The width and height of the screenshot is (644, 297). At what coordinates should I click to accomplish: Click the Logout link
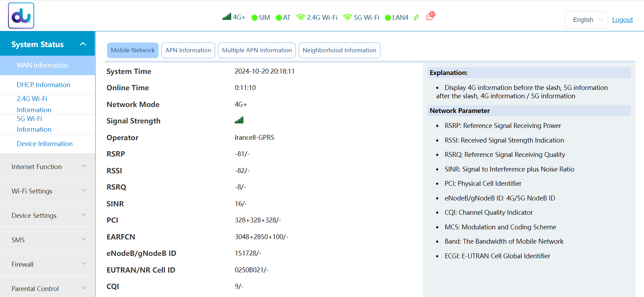click(x=622, y=20)
